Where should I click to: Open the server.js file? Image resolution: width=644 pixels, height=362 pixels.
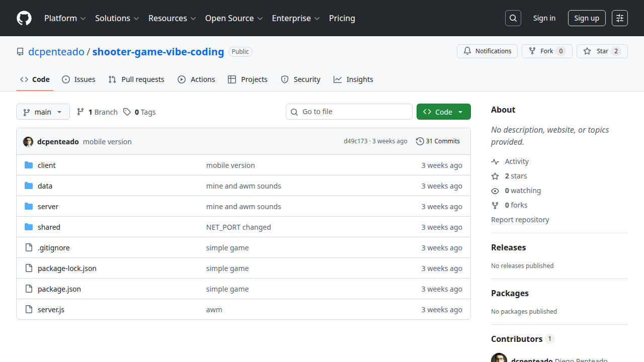coord(51,310)
